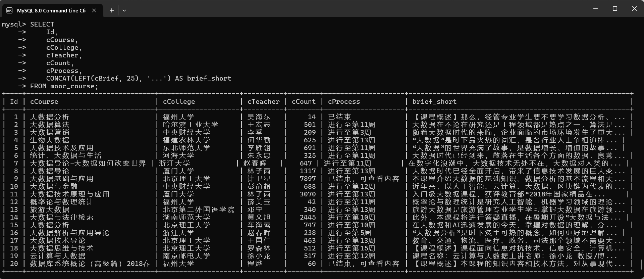Click course name 生物大数据
Screen dimensions: 644x279
click(x=50, y=140)
